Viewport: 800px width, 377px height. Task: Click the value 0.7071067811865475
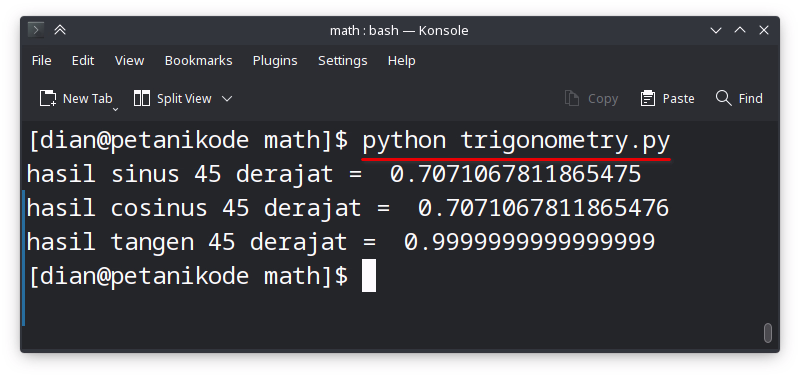pyautogui.click(x=515, y=175)
